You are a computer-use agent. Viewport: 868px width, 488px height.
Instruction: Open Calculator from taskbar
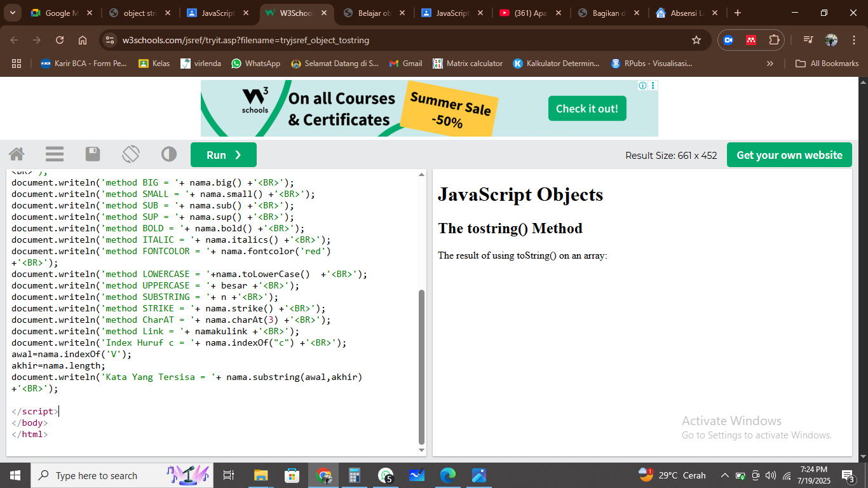(355, 475)
